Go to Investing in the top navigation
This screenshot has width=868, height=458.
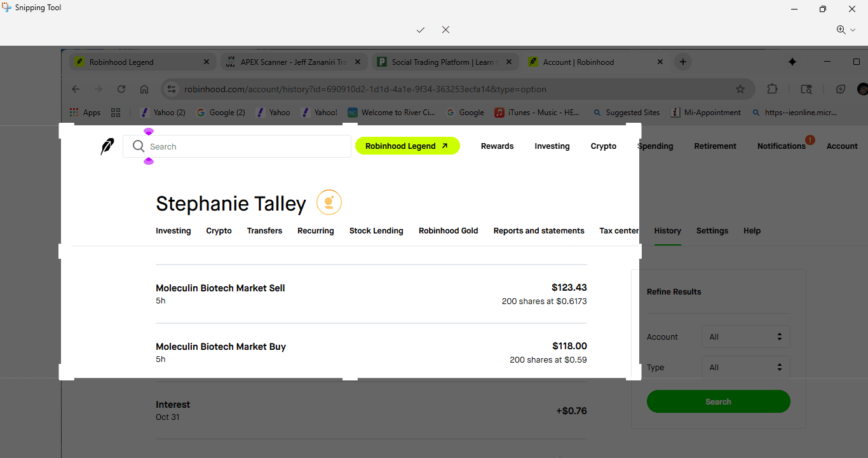click(x=552, y=146)
